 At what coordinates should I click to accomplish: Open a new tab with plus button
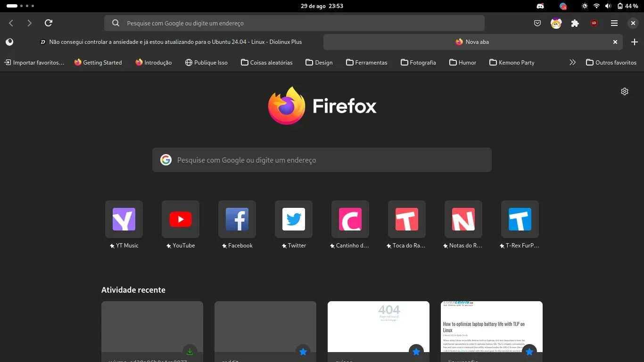[x=634, y=42]
